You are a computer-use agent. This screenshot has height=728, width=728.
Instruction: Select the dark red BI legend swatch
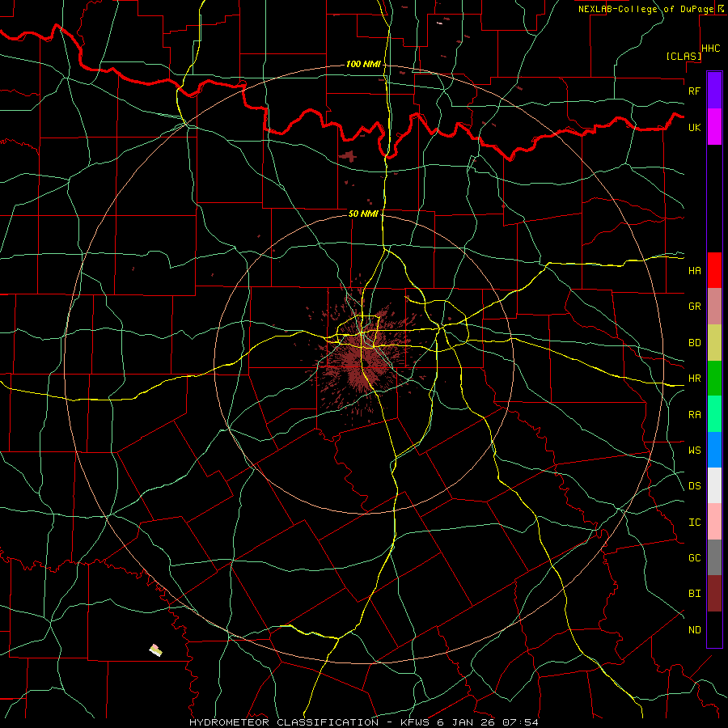tap(714, 594)
